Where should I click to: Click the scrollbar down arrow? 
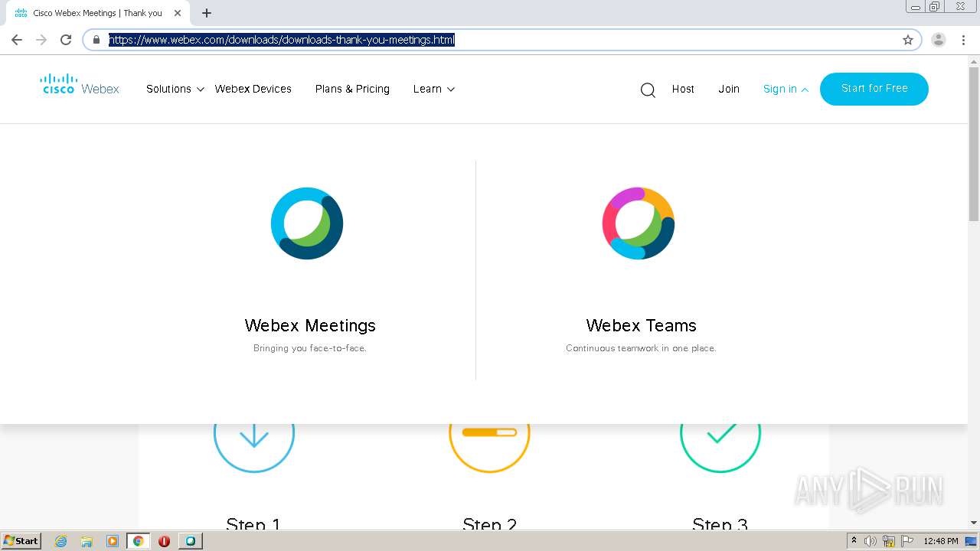(x=974, y=523)
